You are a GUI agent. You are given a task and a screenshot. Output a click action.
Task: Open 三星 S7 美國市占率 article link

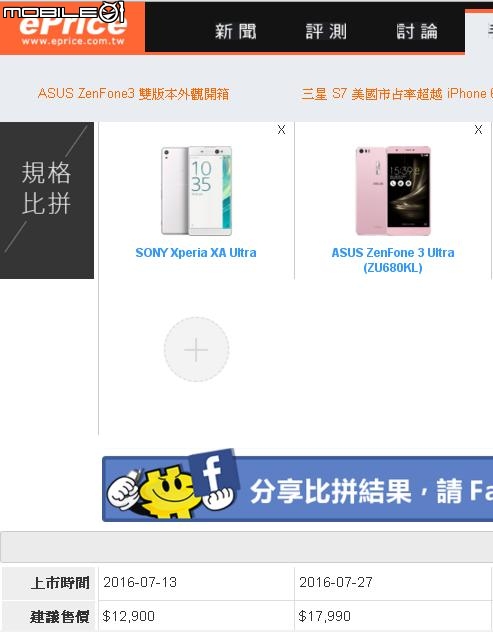pos(397,94)
